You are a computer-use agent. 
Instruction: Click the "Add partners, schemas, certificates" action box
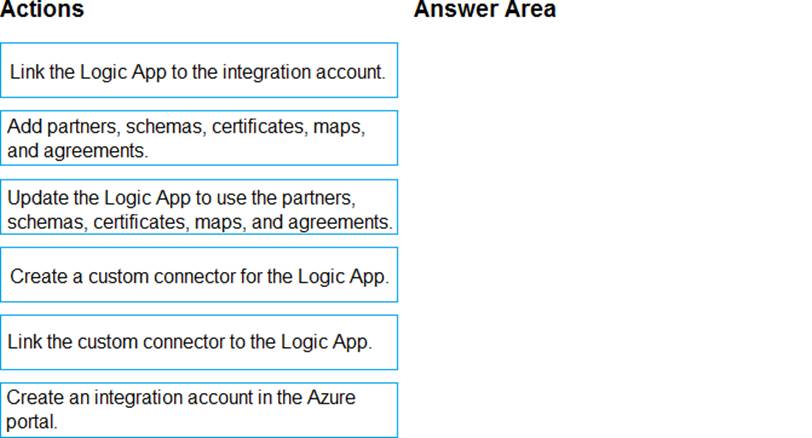click(199, 139)
